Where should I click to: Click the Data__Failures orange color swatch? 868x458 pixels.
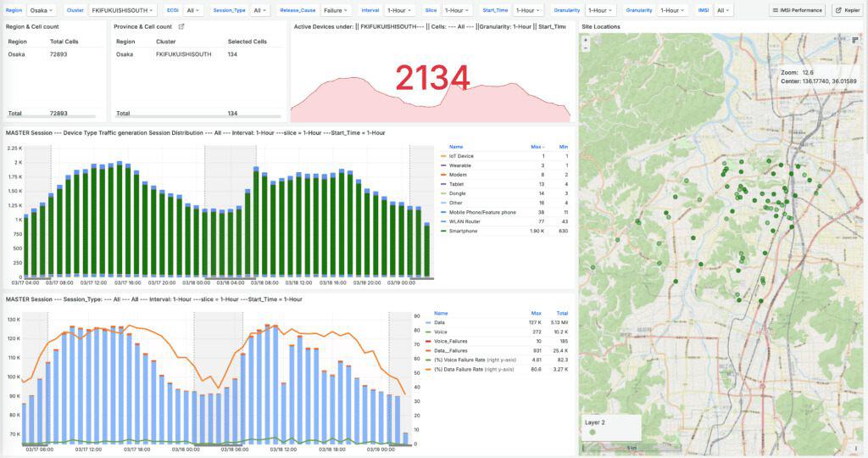coord(428,350)
